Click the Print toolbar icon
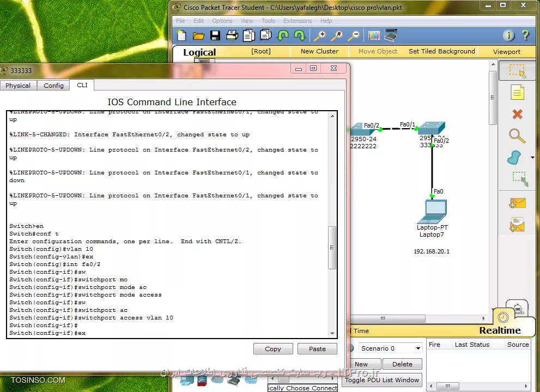The image size is (540, 392). coord(232,35)
